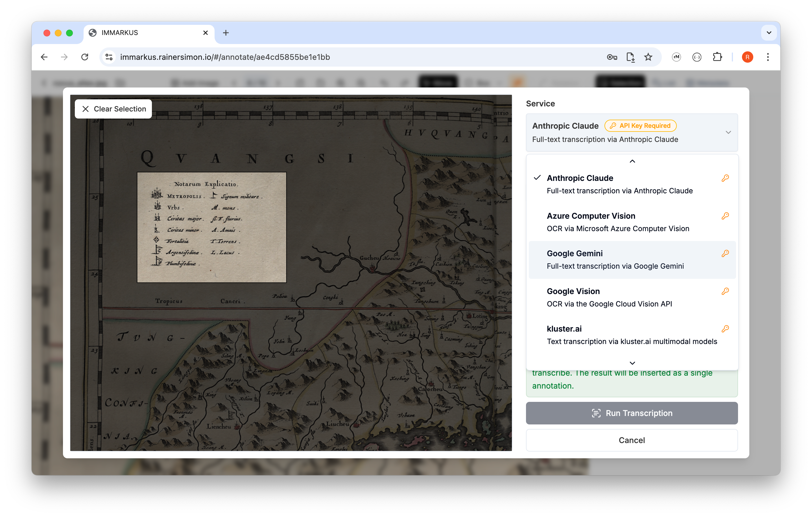Run the transcription
The image size is (812, 517).
pos(632,413)
